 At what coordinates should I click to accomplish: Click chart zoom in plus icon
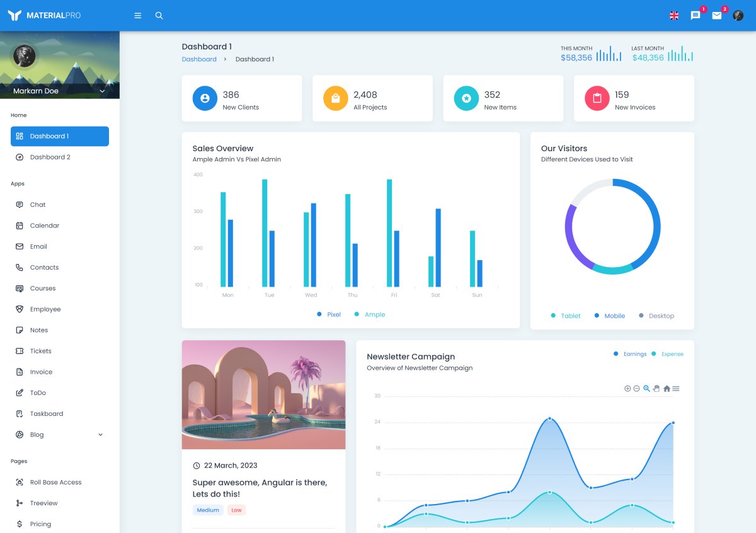point(627,389)
